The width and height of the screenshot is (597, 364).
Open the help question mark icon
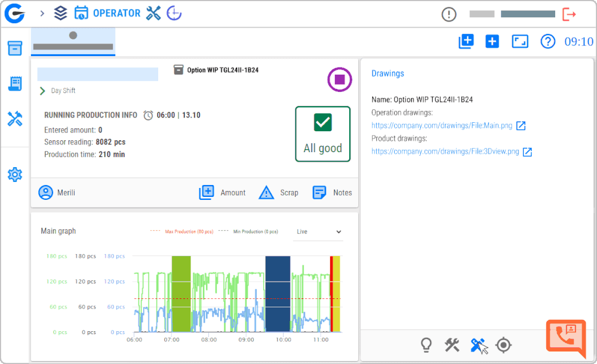548,41
